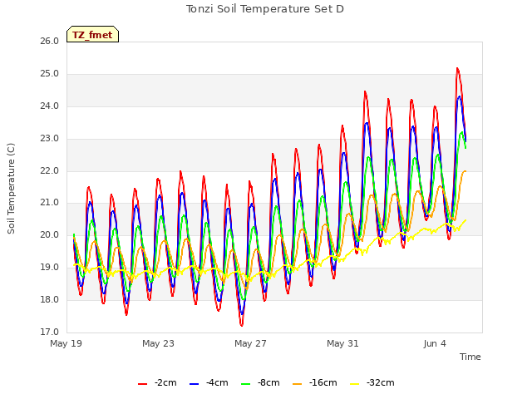Viewport: 532px width, 399px height.
Task: Click the Soil Temperature (C) axis label
Action: (x=11, y=189)
